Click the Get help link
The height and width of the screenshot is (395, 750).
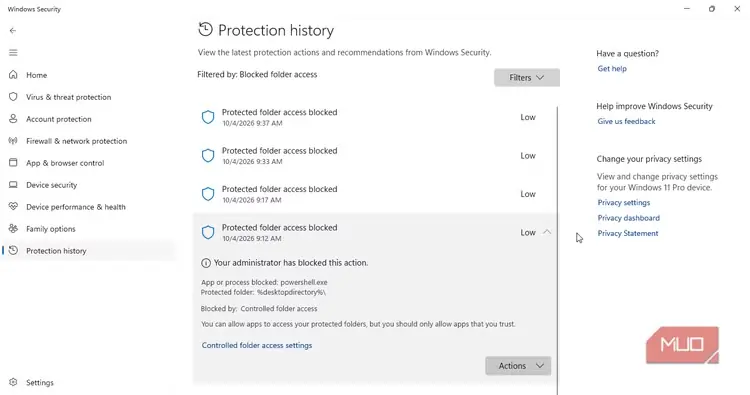point(612,68)
